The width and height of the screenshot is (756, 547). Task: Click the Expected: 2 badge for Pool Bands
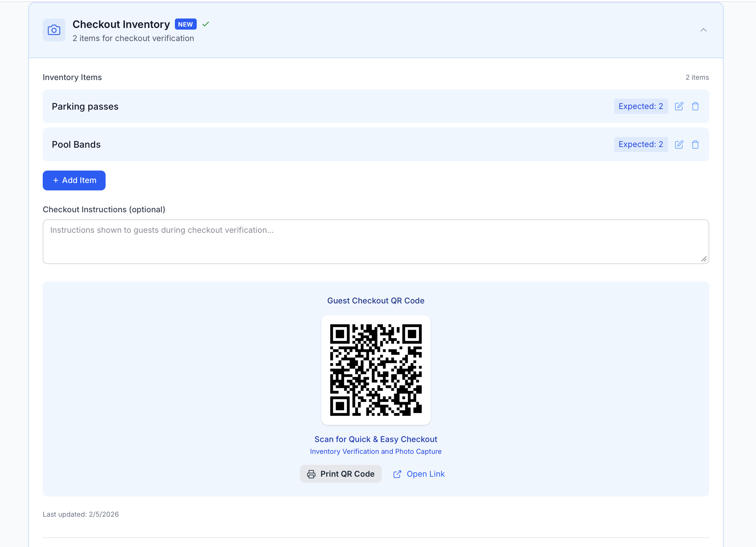641,144
